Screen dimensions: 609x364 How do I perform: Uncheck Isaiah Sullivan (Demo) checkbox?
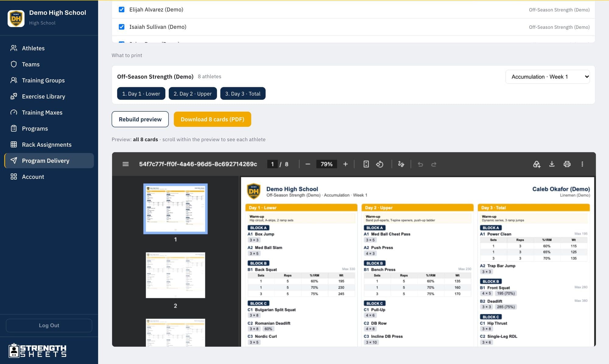coord(121,27)
